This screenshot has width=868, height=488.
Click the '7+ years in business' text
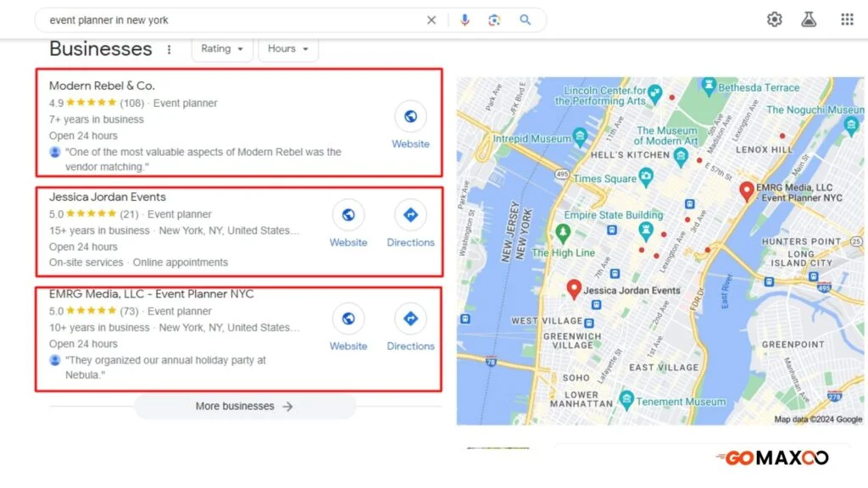pyautogui.click(x=97, y=119)
